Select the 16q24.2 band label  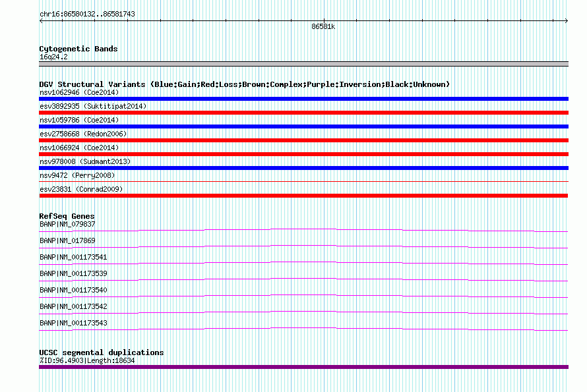53,57
